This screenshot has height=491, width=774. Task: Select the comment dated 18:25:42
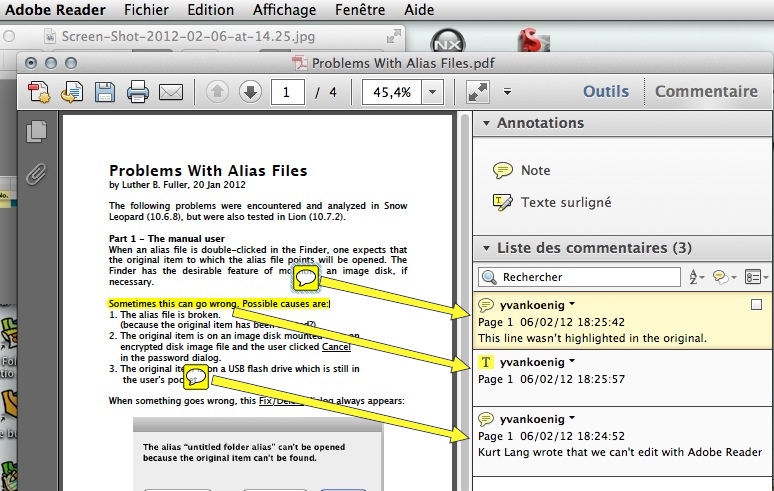point(622,321)
